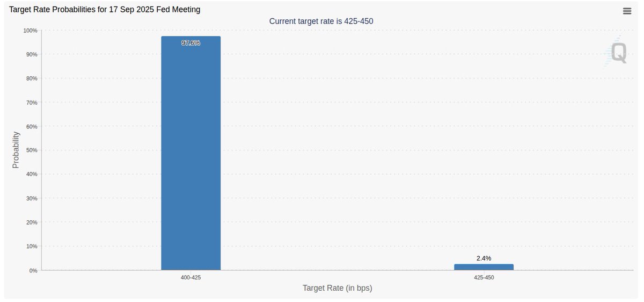The width and height of the screenshot is (644, 302).
Task: Click the 97.6% data label
Action: coord(191,43)
